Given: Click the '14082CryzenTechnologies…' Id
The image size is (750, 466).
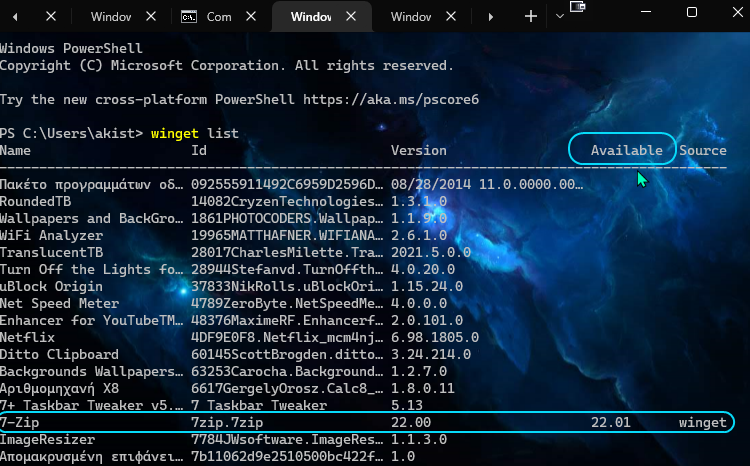Looking at the screenshot, I should [x=287, y=201].
